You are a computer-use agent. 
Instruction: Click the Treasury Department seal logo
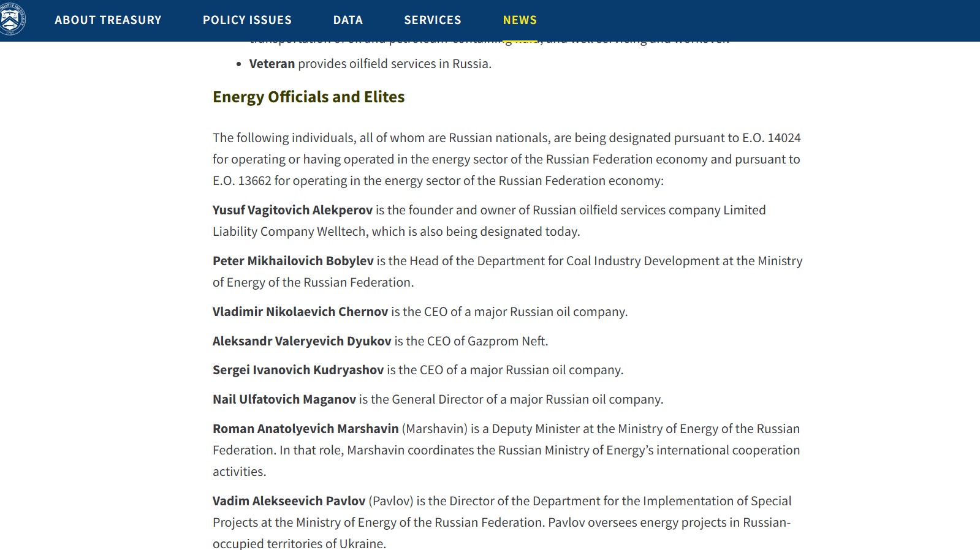[12, 20]
